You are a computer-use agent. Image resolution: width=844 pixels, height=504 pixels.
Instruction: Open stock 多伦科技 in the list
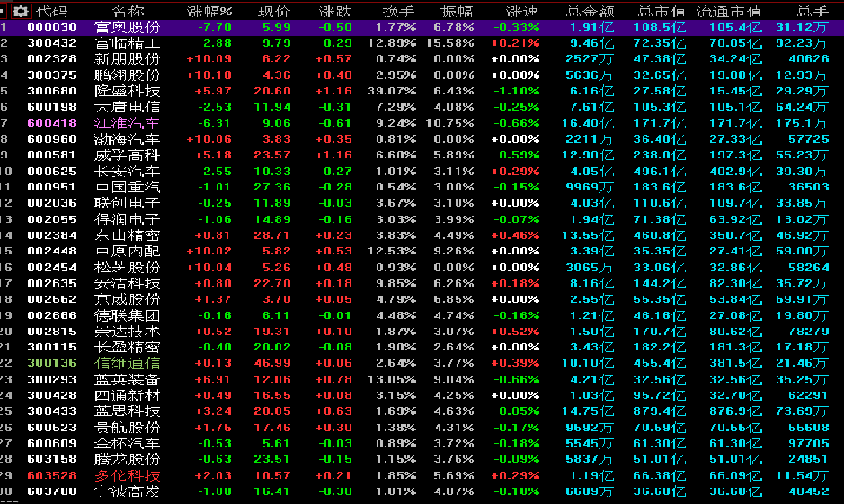[128, 475]
